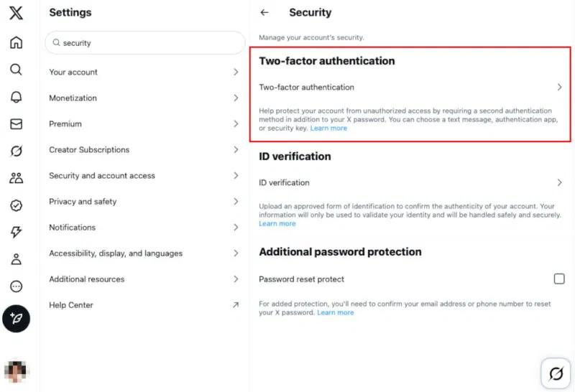Select Privacy and safety settings
This screenshot has height=392, width=575.
[x=144, y=202]
